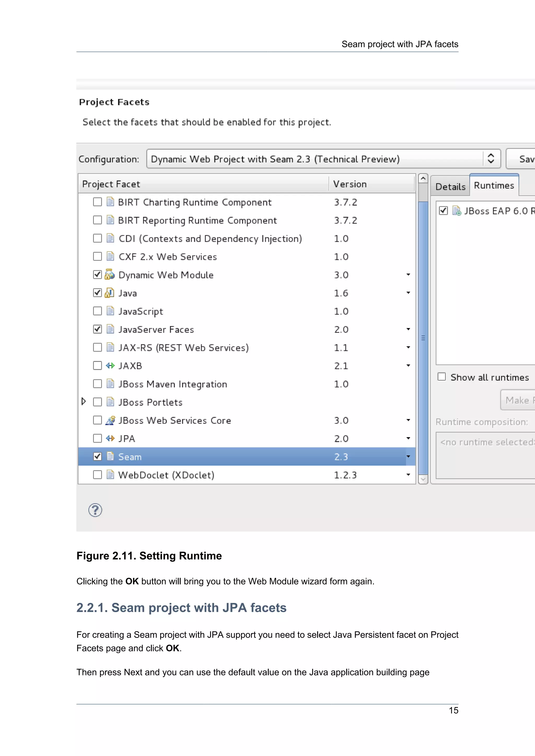Click the Make Preferred button
The width and height of the screenshot is (535, 756).
pos(518,400)
